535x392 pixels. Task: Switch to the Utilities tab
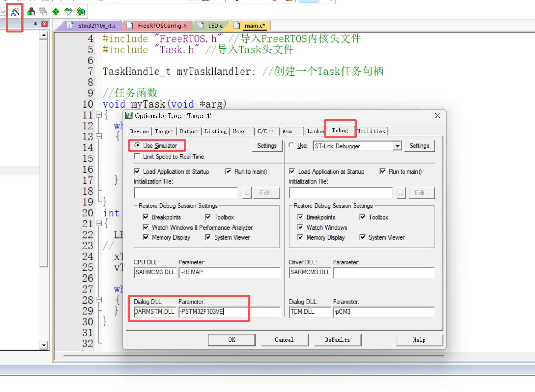pos(371,131)
